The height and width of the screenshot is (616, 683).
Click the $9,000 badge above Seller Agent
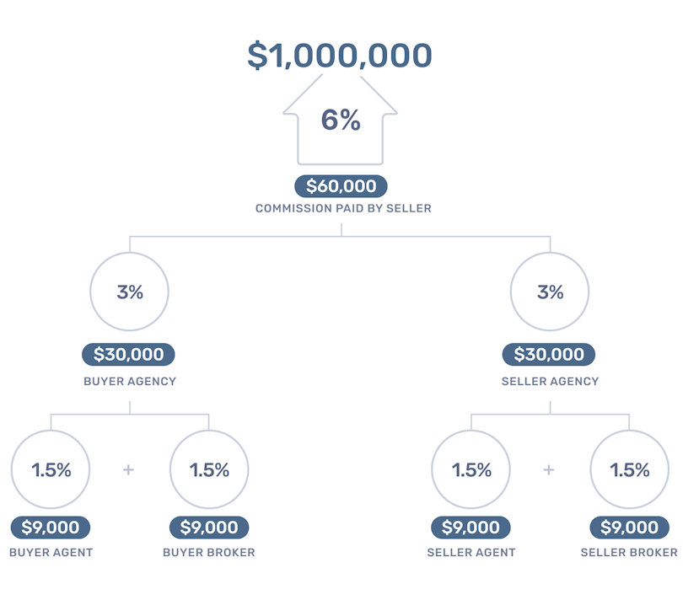tap(471, 528)
